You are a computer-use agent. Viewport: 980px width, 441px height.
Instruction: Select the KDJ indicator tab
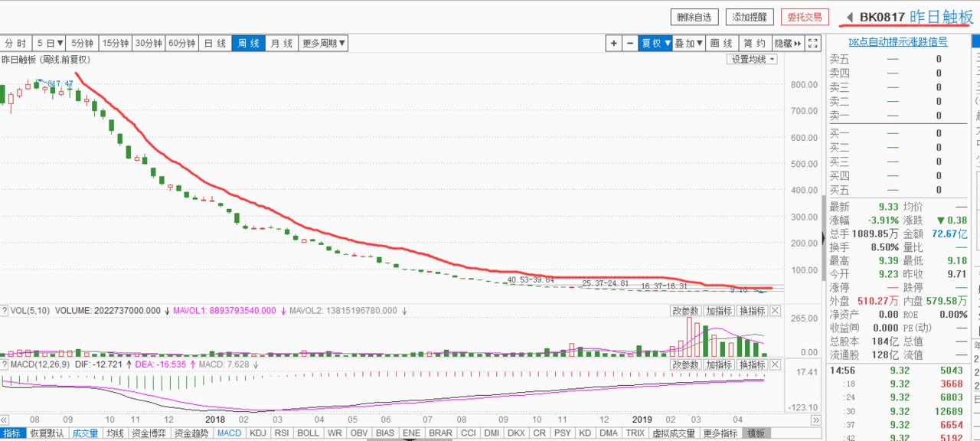258,433
